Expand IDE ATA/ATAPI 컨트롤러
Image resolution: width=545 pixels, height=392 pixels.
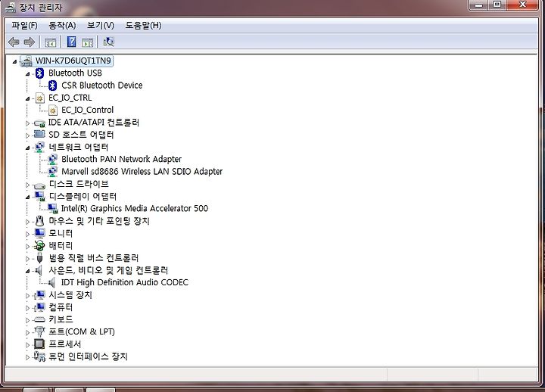point(28,123)
